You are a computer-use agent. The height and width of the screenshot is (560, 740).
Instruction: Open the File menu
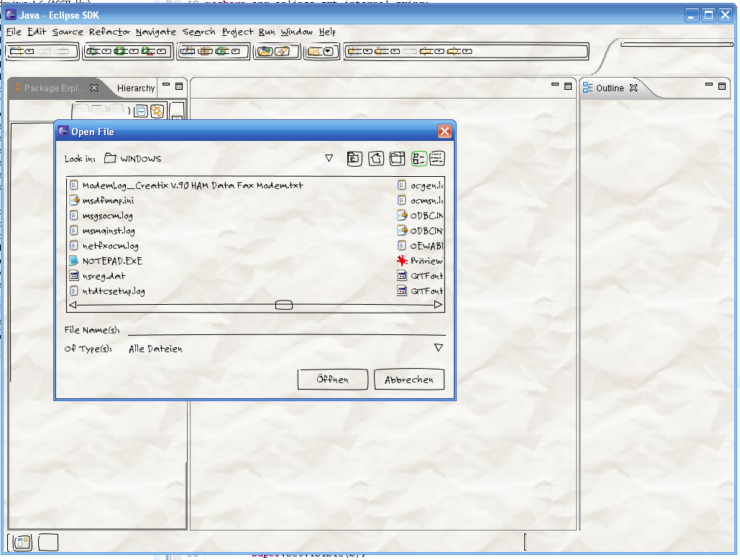[14, 32]
